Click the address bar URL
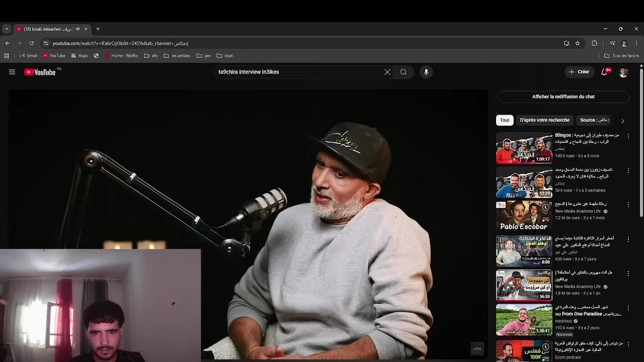The height and width of the screenshot is (362, 644). [x=120, y=43]
